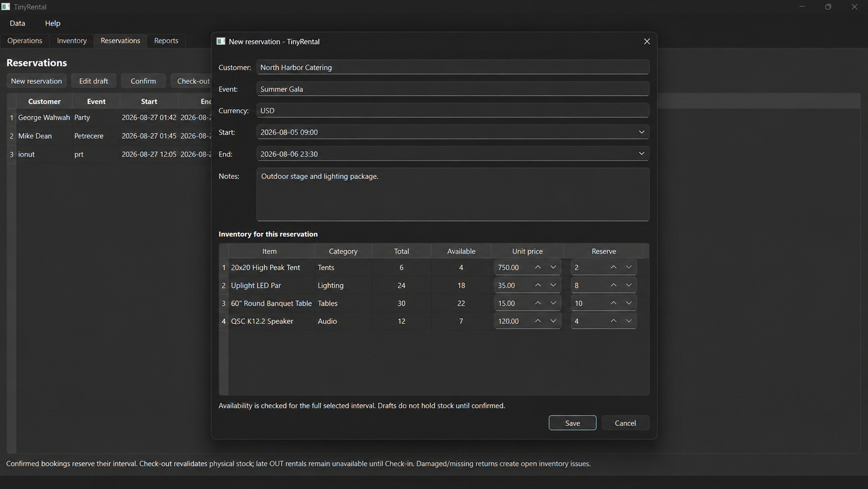Sort inventory by Category column header
Screen dimensions: 868x489
point(343,251)
